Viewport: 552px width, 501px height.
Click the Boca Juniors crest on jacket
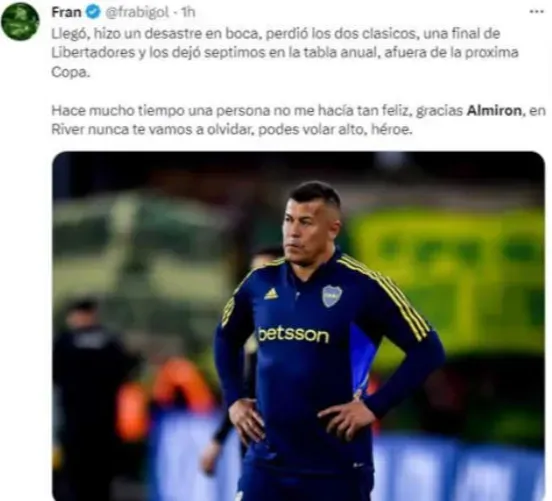pyautogui.click(x=332, y=295)
